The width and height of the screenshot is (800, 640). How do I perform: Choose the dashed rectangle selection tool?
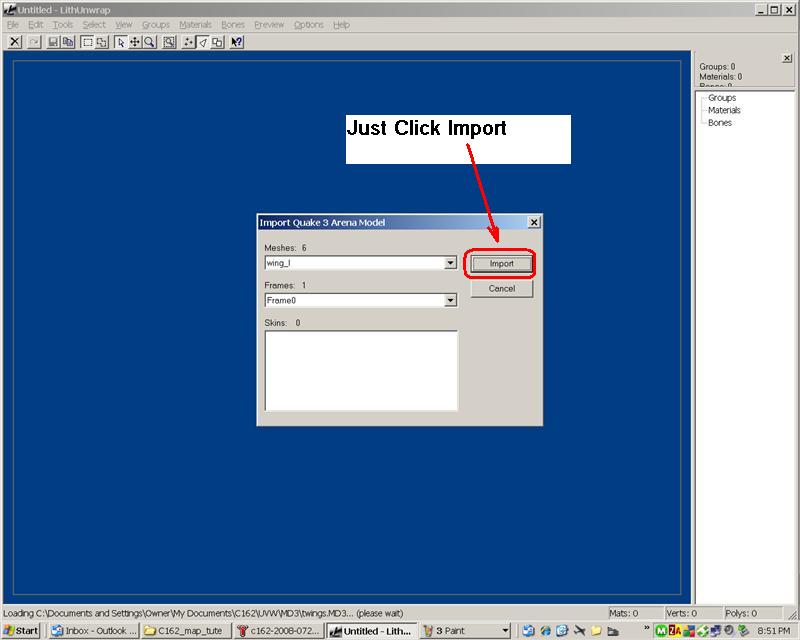(x=87, y=42)
